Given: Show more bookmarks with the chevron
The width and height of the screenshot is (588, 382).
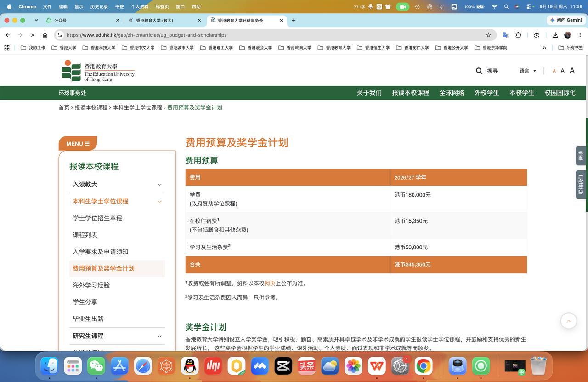Looking at the screenshot, I should point(544,48).
